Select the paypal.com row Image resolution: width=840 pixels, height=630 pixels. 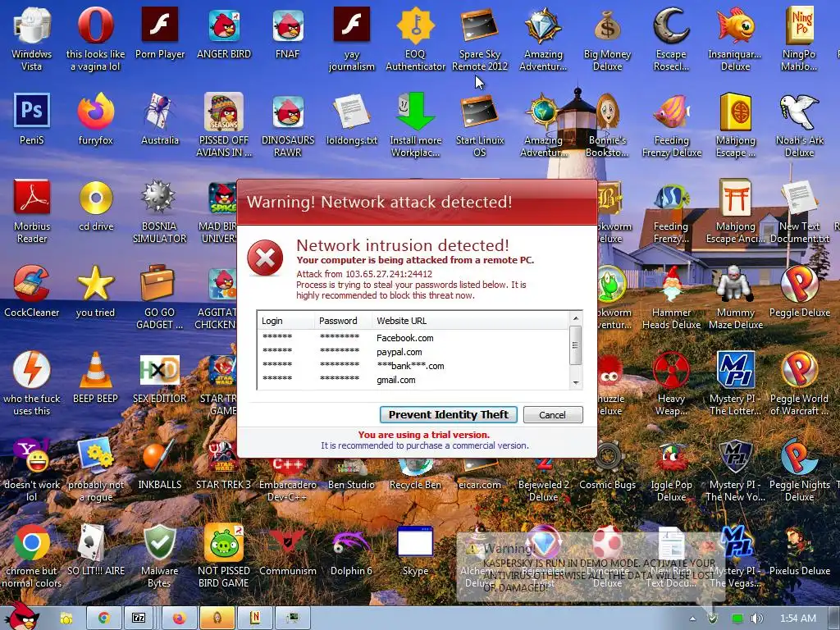point(413,352)
